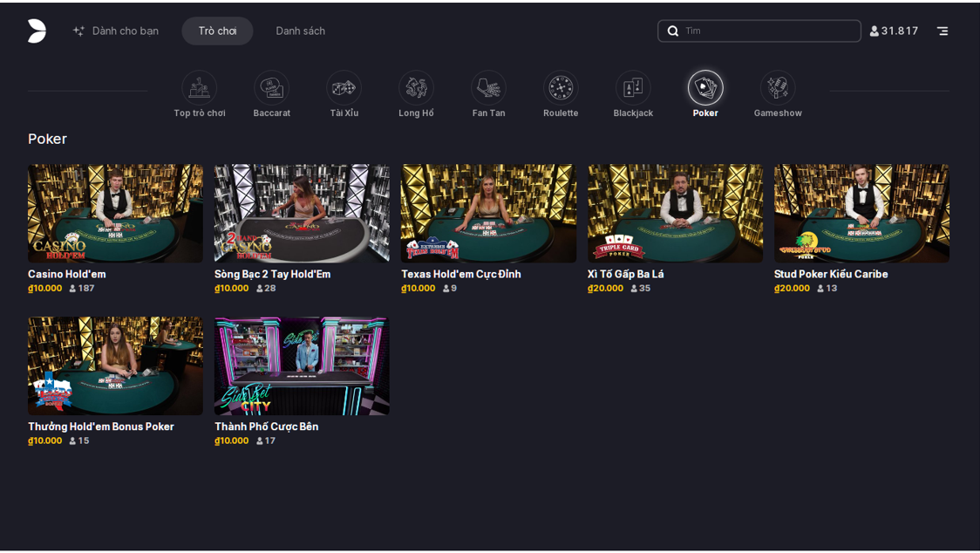Screen dimensions: 980x553
Task: Open the Long Hổ category icon
Action: (417, 88)
